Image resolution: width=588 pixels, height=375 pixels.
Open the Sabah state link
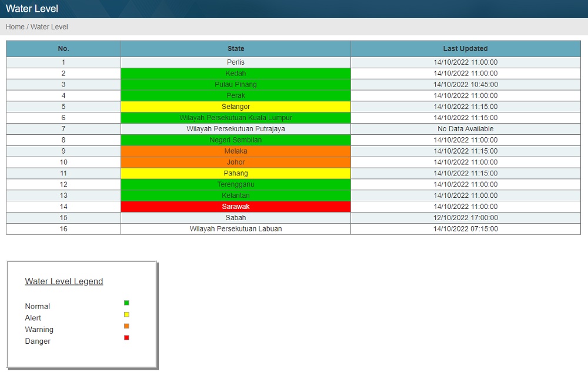[x=236, y=218]
